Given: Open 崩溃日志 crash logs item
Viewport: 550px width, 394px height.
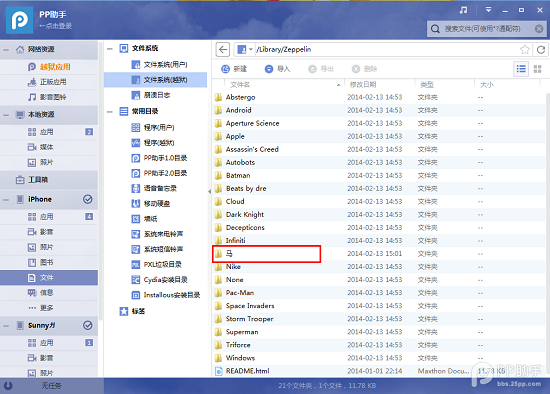Looking at the screenshot, I should 151,95.
